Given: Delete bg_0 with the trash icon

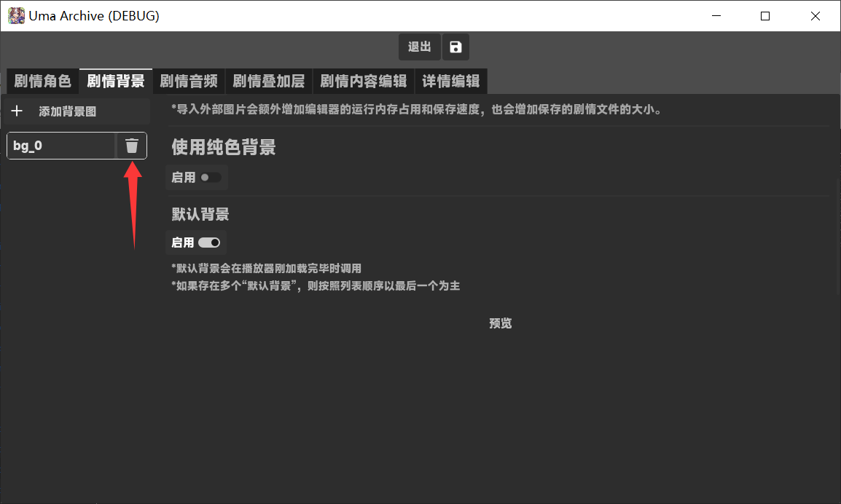Looking at the screenshot, I should [132, 146].
